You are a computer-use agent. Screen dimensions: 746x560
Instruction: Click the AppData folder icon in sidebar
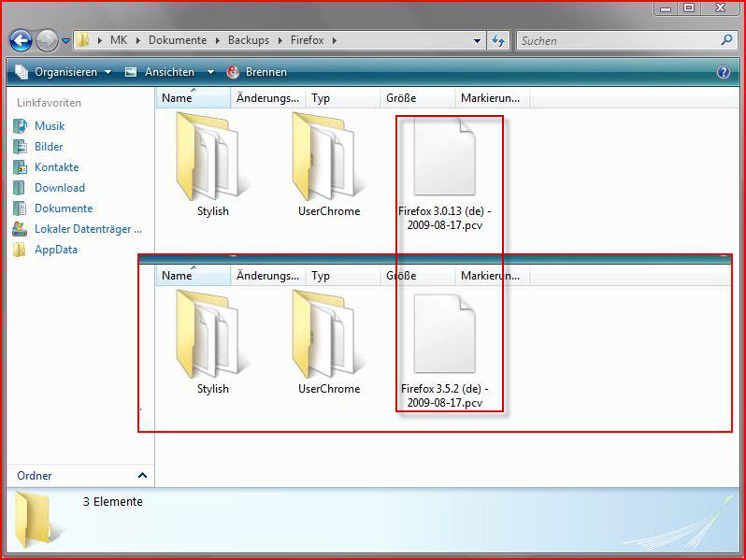coord(20,250)
